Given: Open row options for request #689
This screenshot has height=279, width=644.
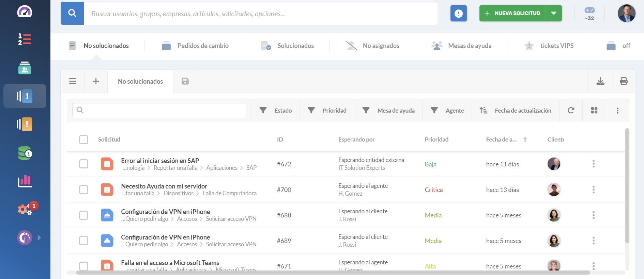Looking at the screenshot, I should (594, 241).
